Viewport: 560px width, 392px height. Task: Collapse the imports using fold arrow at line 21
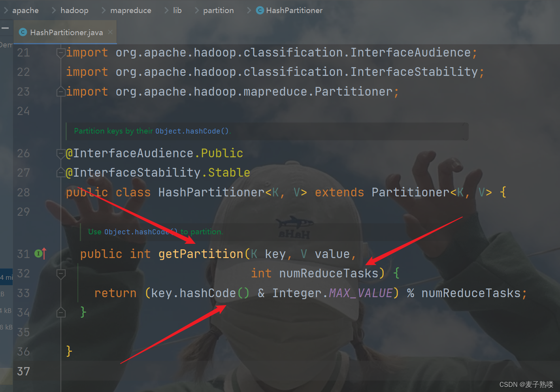point(60,53)
